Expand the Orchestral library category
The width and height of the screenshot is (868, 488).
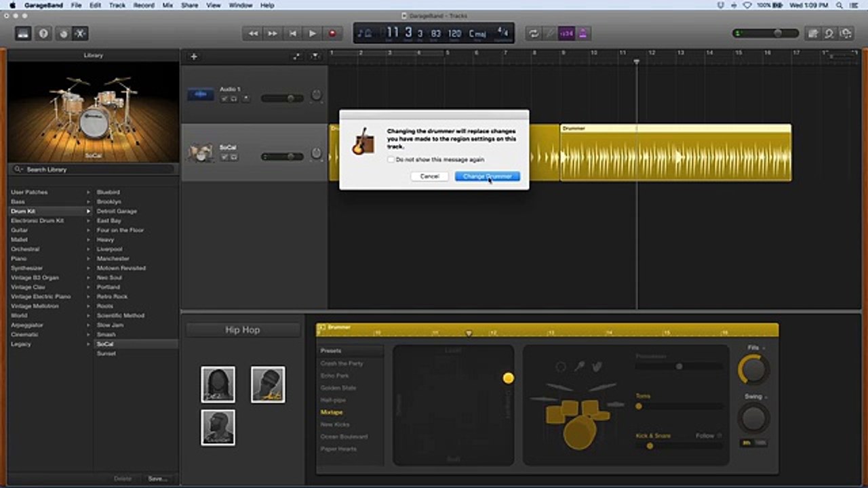pyautogui.click(x=88, y=249)
